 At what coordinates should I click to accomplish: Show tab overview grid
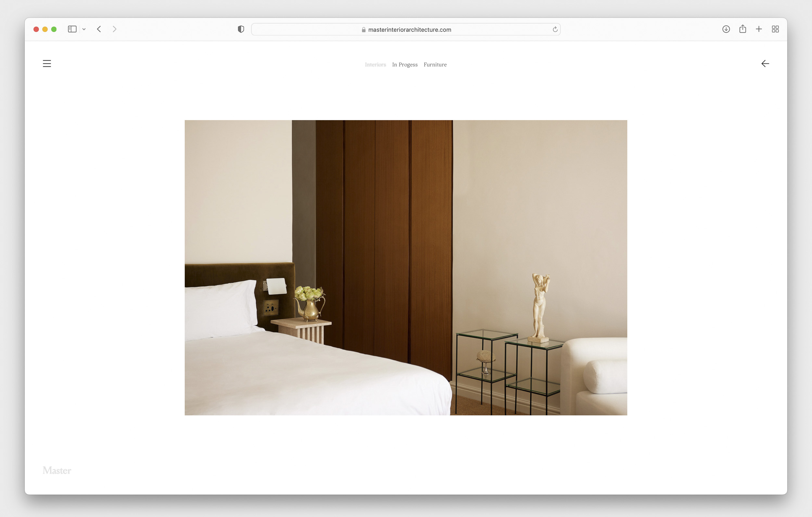tap(775, 29)
